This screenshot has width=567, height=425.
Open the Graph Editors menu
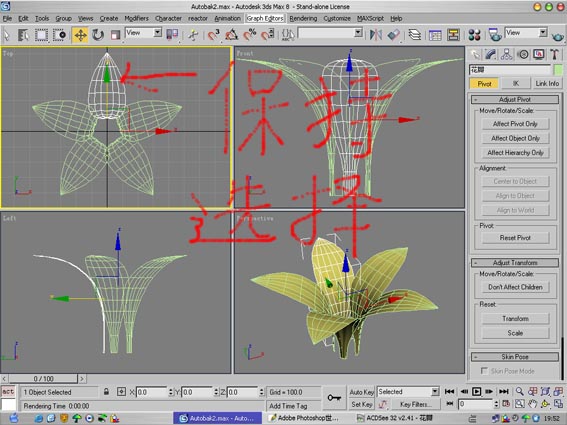point(265,18)
